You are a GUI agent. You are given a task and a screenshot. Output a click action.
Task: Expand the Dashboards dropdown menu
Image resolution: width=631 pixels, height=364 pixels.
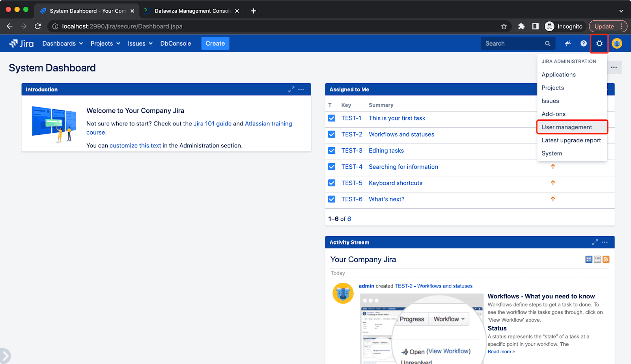(63, 43)
